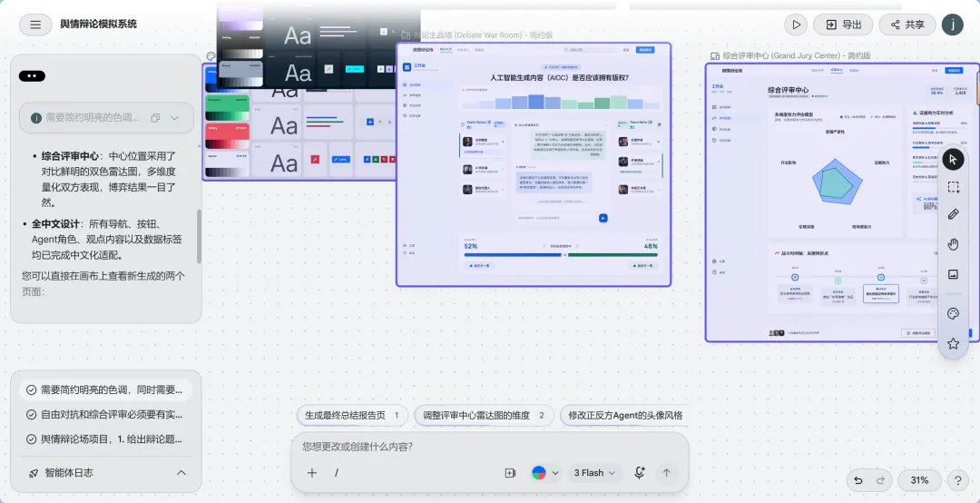The image size is (980, 503).
Task: Open the user avatar 'j' account menu
Action: [x=953, y=25]
